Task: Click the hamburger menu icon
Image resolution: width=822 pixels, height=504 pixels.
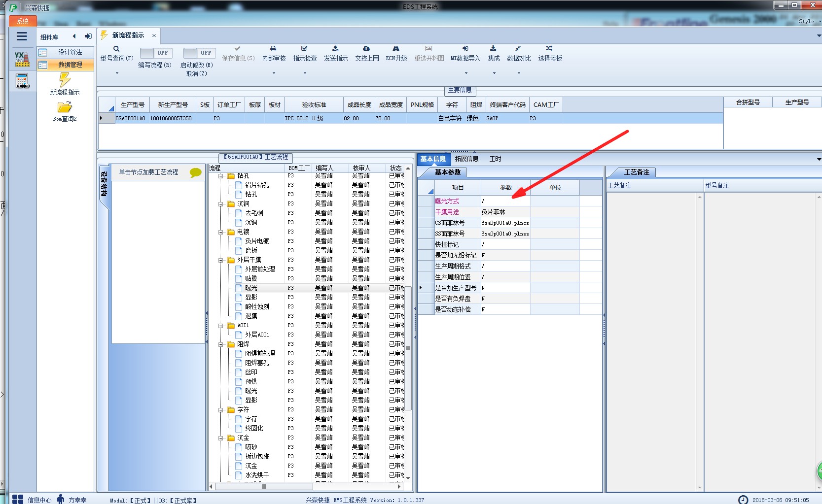Action: (22, 36)
